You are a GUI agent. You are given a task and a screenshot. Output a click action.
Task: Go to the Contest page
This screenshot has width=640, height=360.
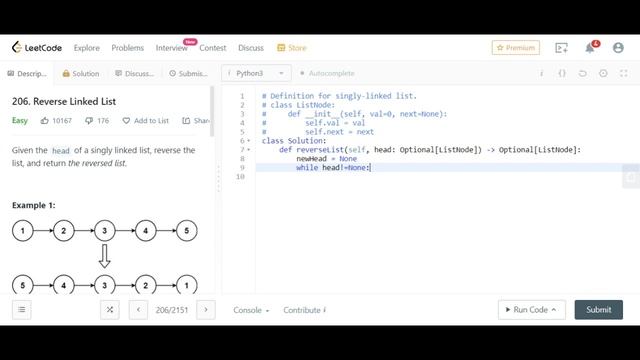pyautogui.click(x=213, y=48)
